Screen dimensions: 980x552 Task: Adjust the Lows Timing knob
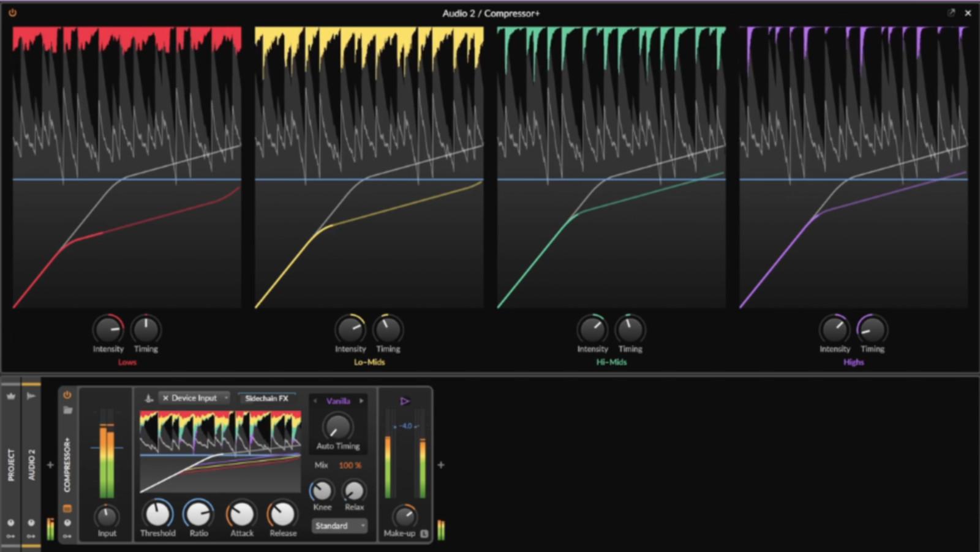pyautogui.click(x=146, y=329)
